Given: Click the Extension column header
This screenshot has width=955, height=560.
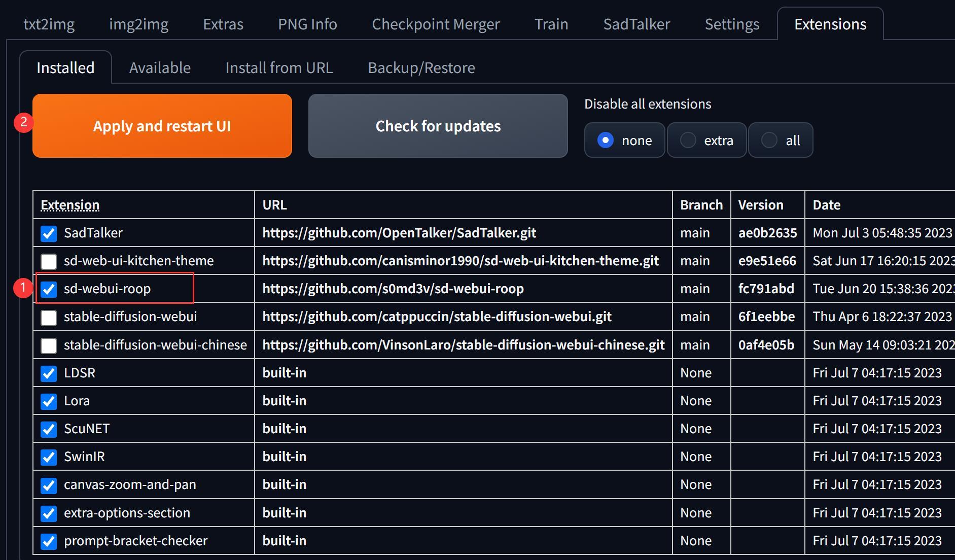Looking at the screenshot, I should coord(70,205).
